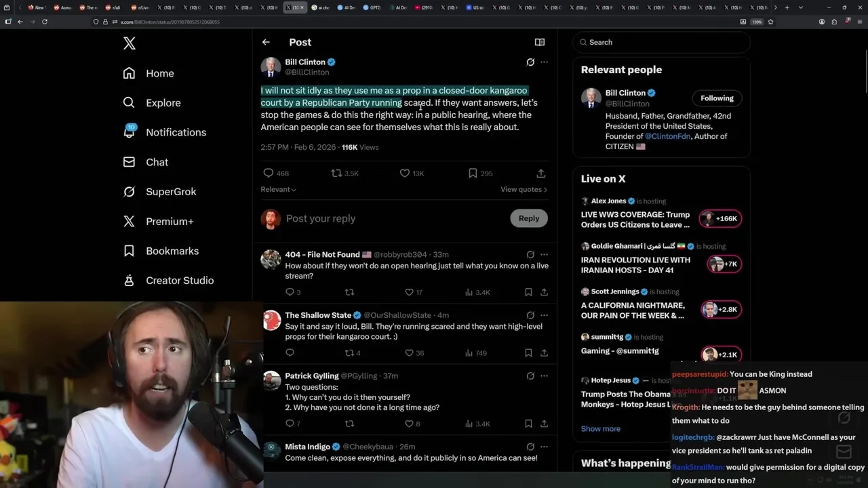The image size is (868, 488).
Task: Like Patrick Gylling's reply
Action: [x=412, y=424]
